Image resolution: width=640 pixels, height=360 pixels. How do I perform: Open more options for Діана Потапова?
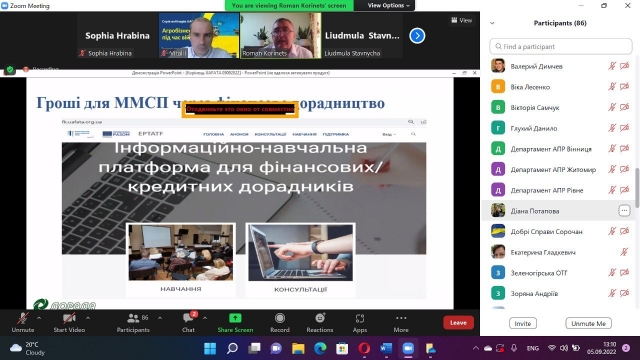pyautogui.click(x=624, y=211)
